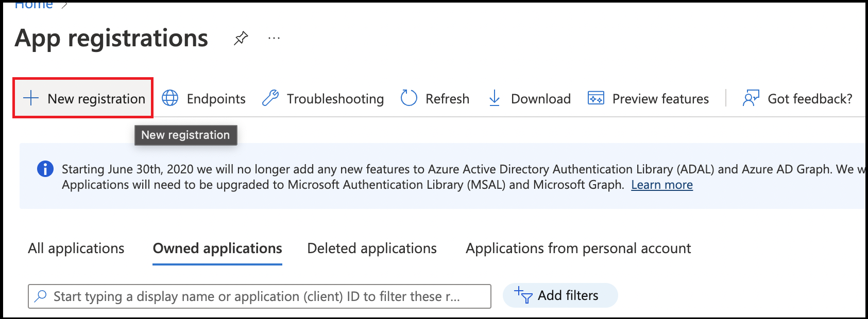Open Endpoints via the globe icon
Viewport: 868px width, 319px height.
pos(170,98)
